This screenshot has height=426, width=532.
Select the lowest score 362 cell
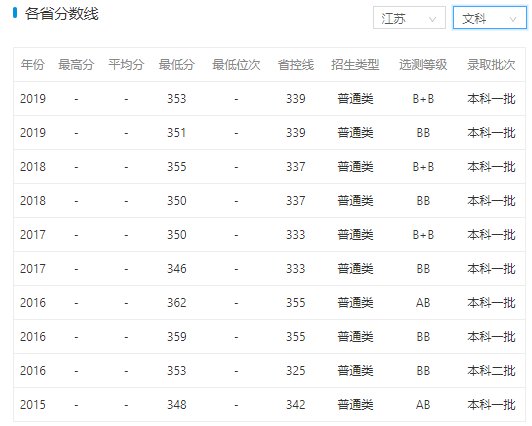(177, 303)
